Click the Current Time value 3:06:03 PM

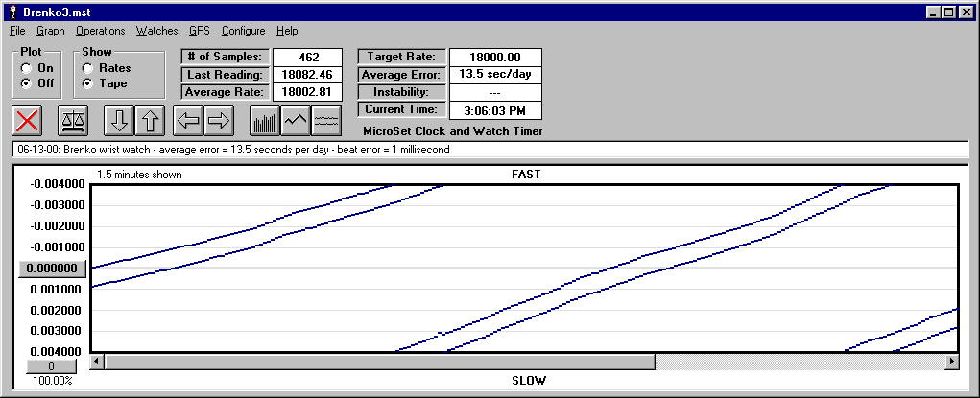click(x=495, y=110)
